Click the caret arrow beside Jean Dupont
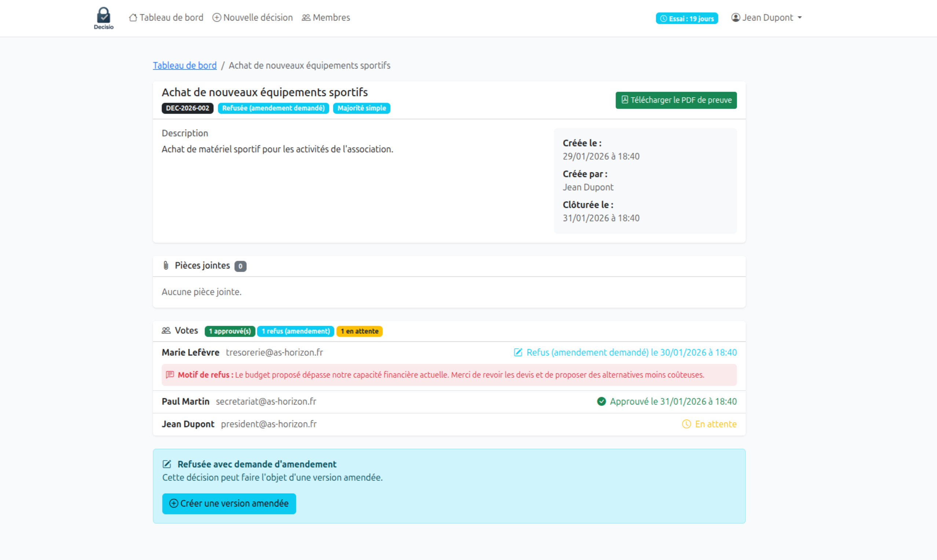This screenshot has height=560, width=937. click(799, 18)
